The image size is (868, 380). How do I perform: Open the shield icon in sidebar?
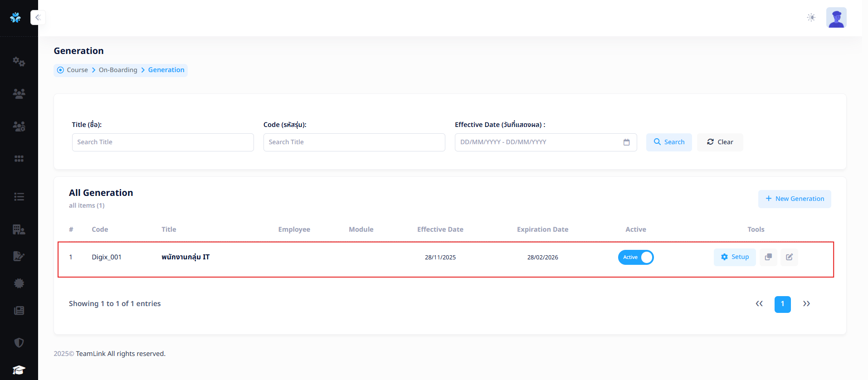pos(19,343)
